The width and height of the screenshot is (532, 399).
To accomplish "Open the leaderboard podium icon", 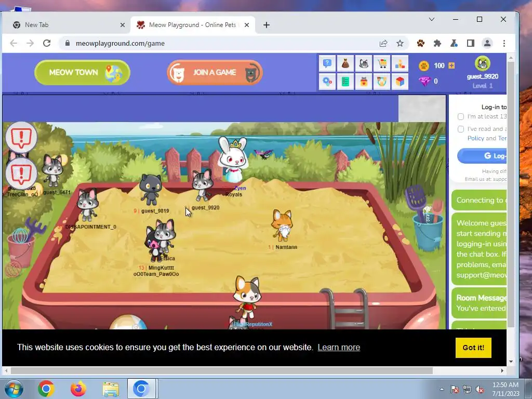I will 400,63.
